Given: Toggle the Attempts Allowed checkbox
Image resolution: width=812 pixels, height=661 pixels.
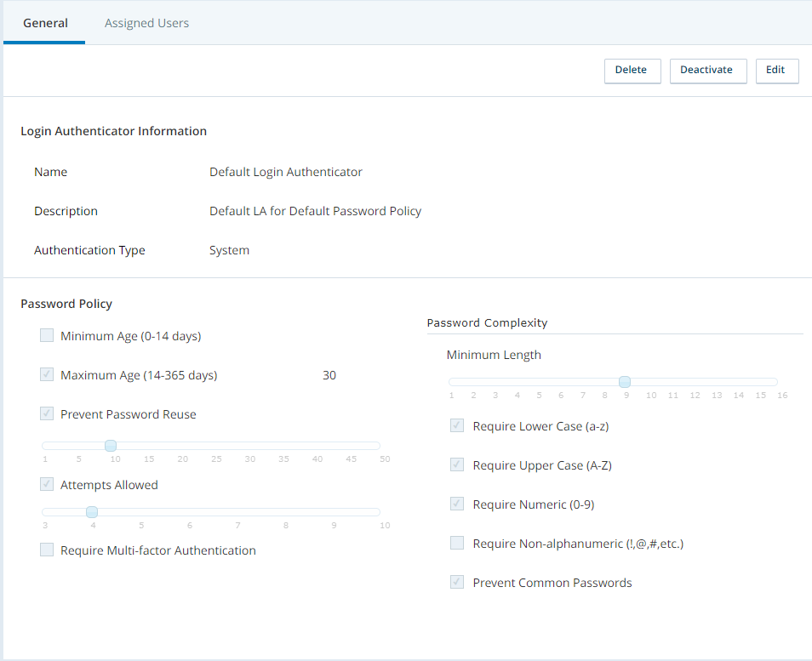Looking at the screenshot, I should click(x=47, y=485).
